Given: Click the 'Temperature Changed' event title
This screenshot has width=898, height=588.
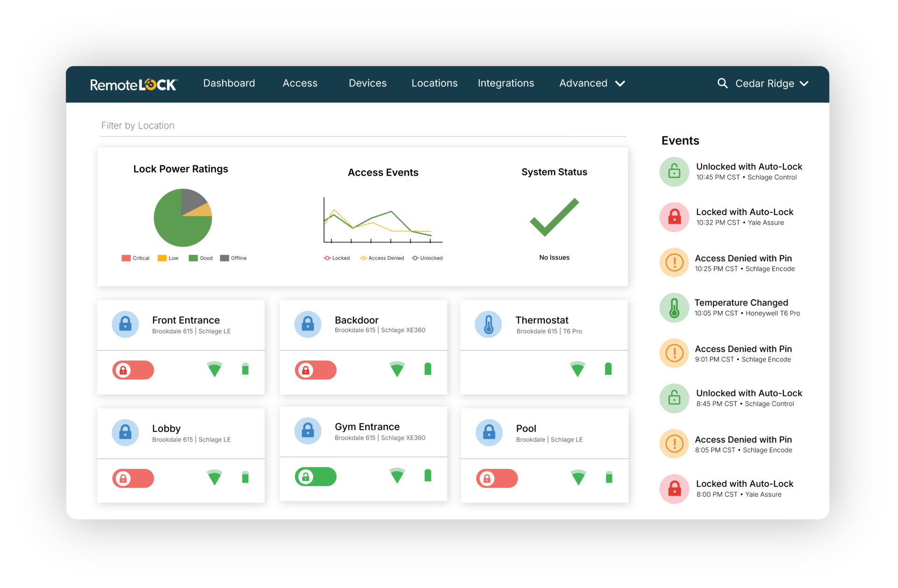Looking at the screenshot, I should [x=741, y=303].
